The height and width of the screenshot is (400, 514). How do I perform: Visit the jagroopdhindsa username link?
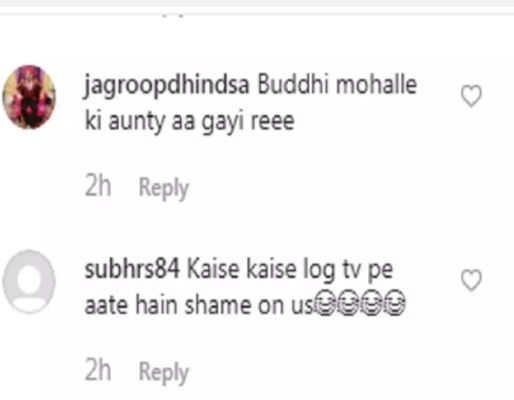pyautogui.click(x=167, y=86)
